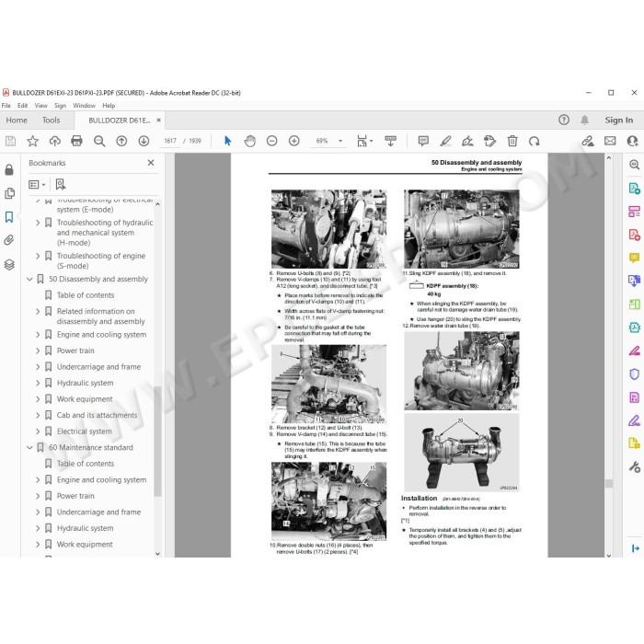
Task: Print the document with the printer icon
Action: coord(76,141)
